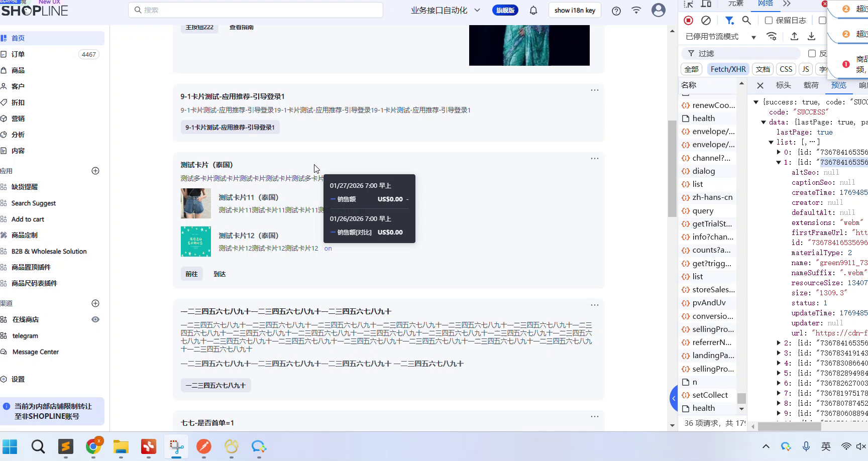Click the notification bell icon

click(x=533, y=11)
